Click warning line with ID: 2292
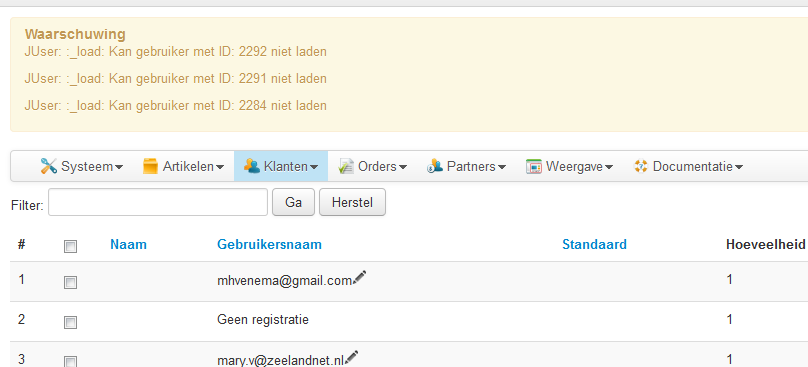808x367 pixels. (175, 52)
